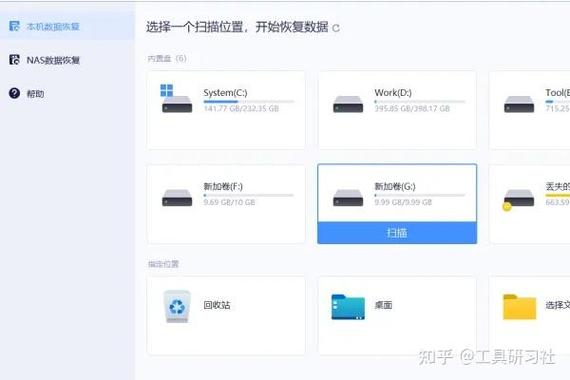570x380 pixels.
Task: Select the Work(D:) drive icon
Action: click(348, 104)
